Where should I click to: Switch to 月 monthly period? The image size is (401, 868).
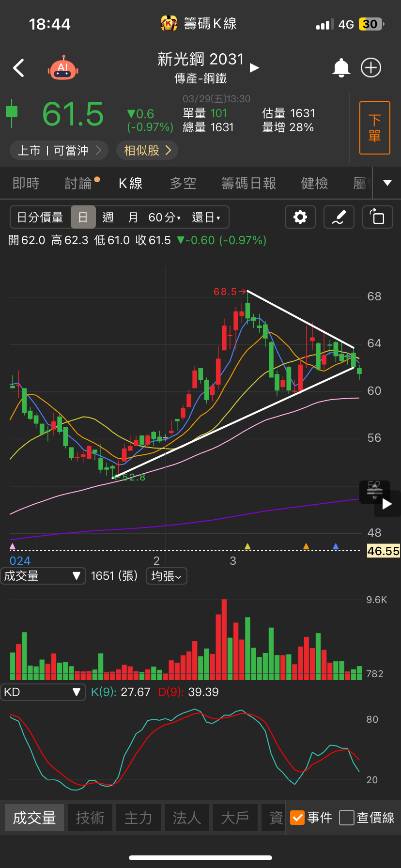click(x=133, y=217)
